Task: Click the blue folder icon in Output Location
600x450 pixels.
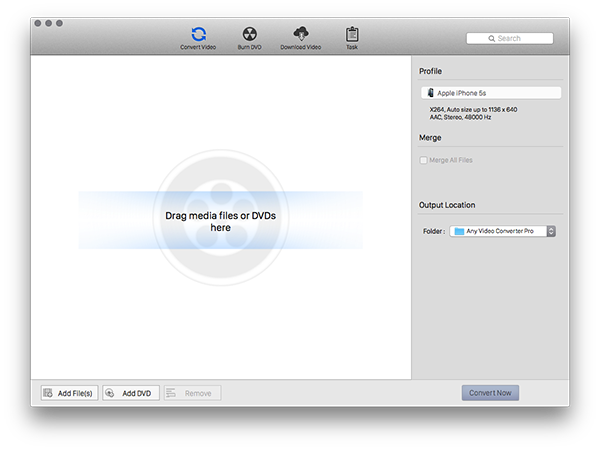Action: coord(458,231)
